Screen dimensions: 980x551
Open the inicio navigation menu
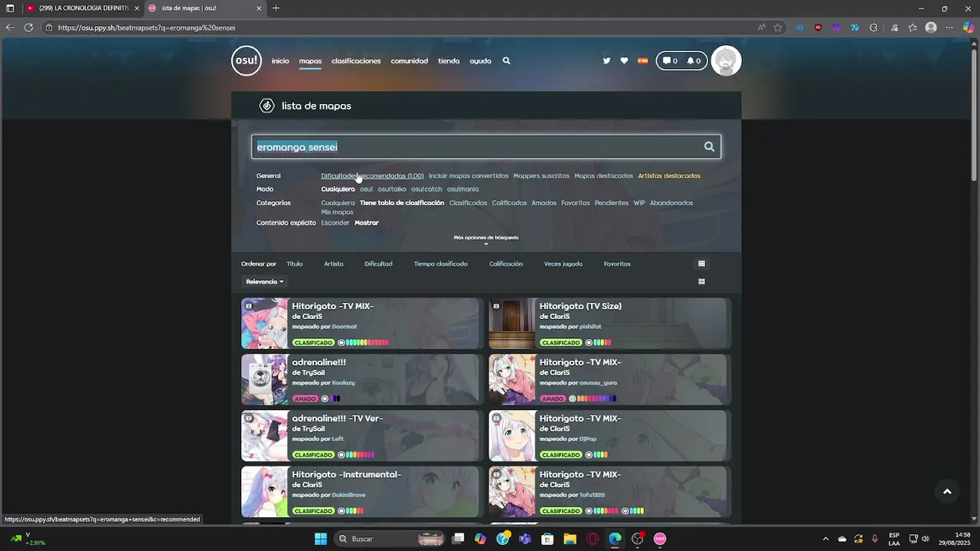click(x=280, y=60)
